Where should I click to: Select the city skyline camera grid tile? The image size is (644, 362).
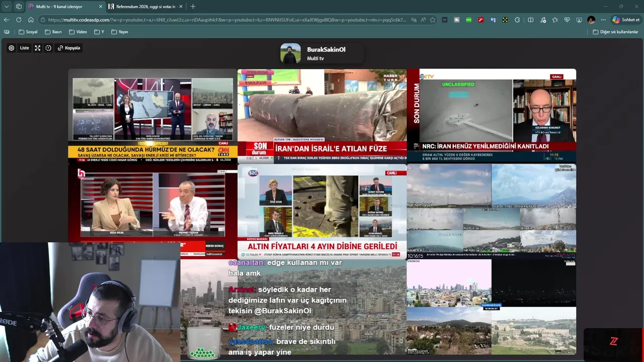click(x=492, y=307)
